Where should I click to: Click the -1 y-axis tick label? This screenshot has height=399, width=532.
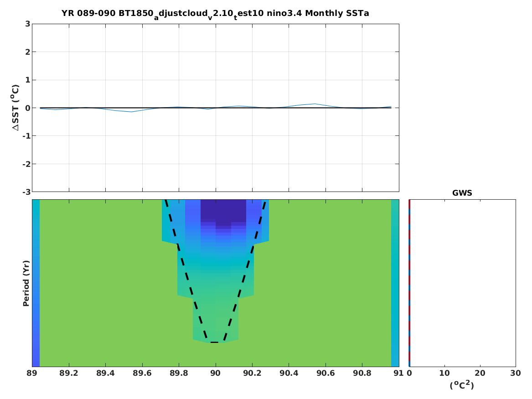point(26,136)
